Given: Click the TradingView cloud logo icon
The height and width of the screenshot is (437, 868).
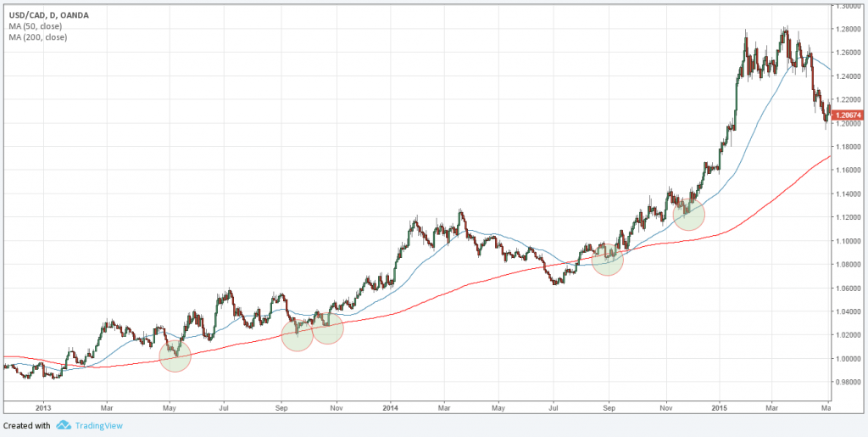Looking at the screenshot, I should point(64,425).
